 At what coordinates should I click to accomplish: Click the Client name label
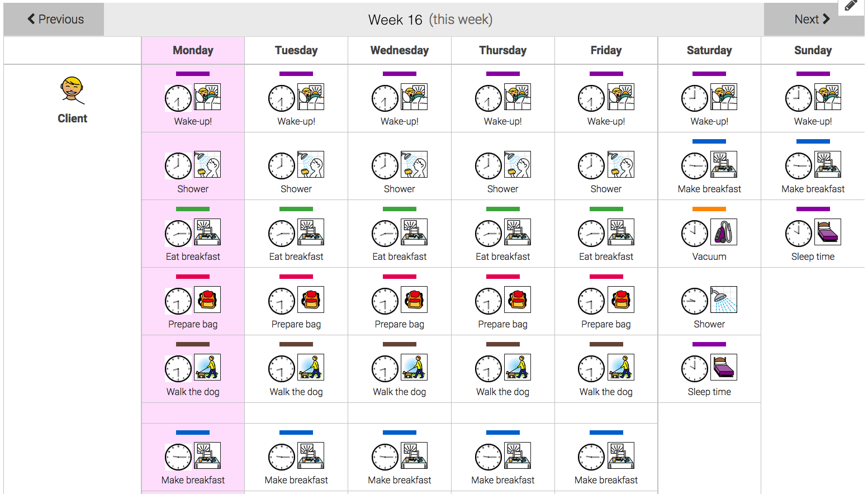[73, 118]
